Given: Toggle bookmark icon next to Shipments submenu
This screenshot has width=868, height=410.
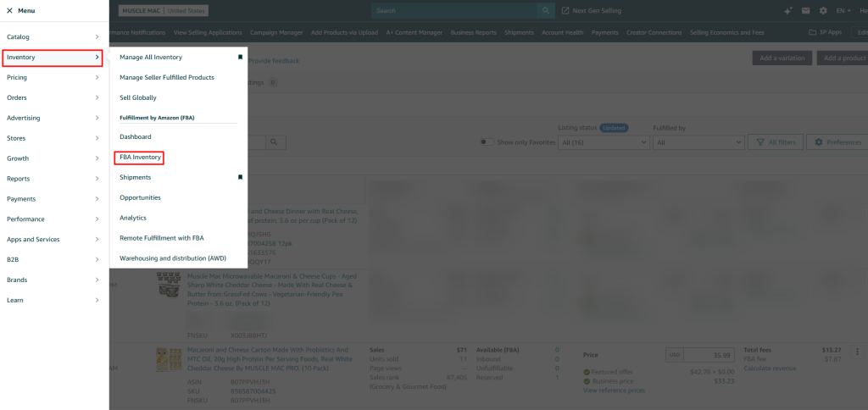Looking at the screenshot, I should (240, 178).
